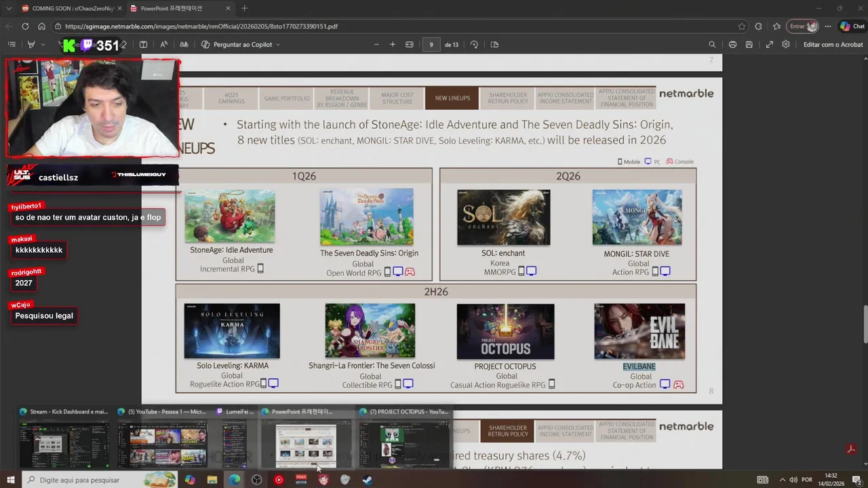Click the Entrar profile button
Screen dimensions: 868x488
[803, 26]
